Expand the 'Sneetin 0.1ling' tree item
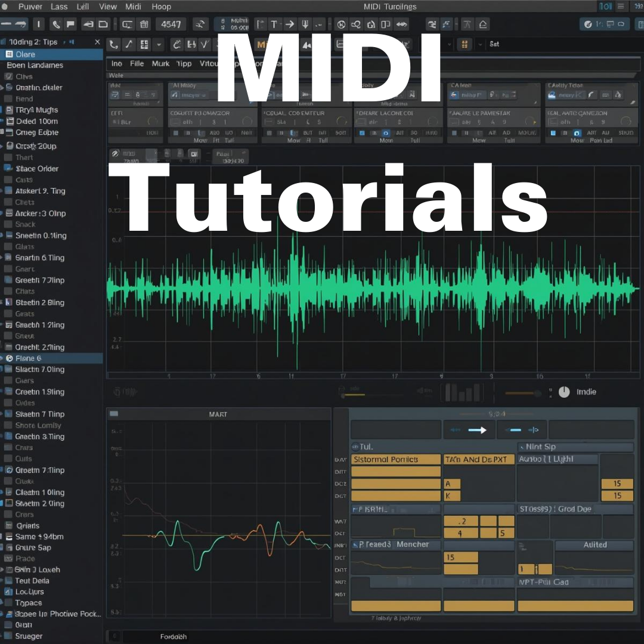Image resolution: width=644 pixels, height=644 pixels. coord(2,236)
